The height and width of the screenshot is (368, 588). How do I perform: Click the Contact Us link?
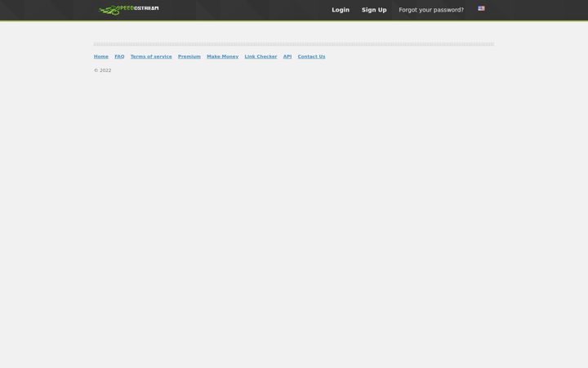coord(311,56)
